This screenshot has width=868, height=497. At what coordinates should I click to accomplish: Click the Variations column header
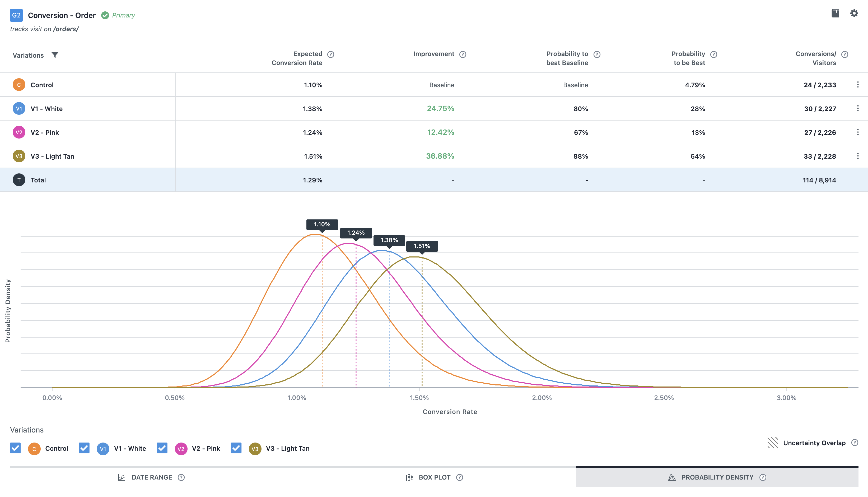click(x=28, y=55)
